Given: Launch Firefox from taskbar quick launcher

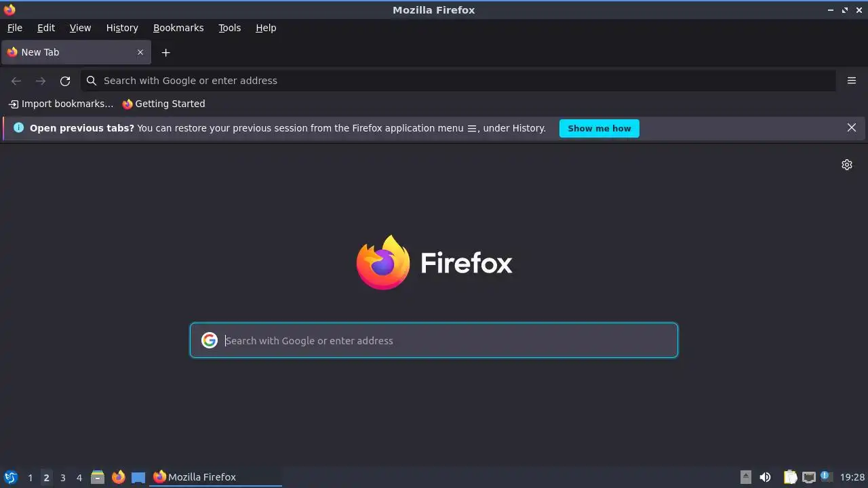Looking at the screenshot, I should 118,477.
